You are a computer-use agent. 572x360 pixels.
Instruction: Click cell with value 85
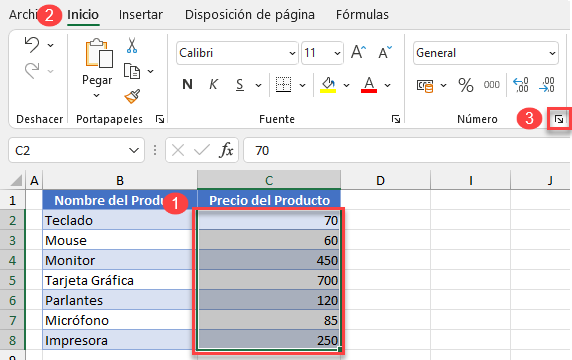click(x=269, y=320)
